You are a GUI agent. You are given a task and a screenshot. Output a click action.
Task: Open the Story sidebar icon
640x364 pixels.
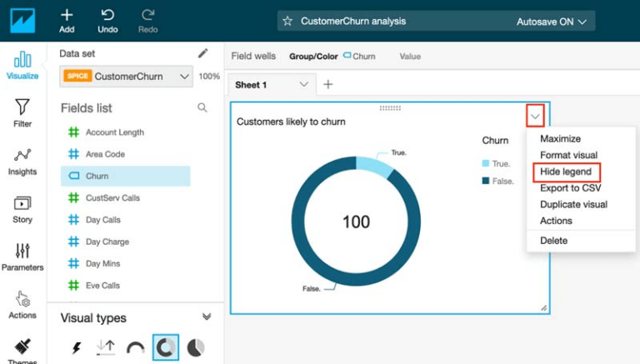(22, 204)
